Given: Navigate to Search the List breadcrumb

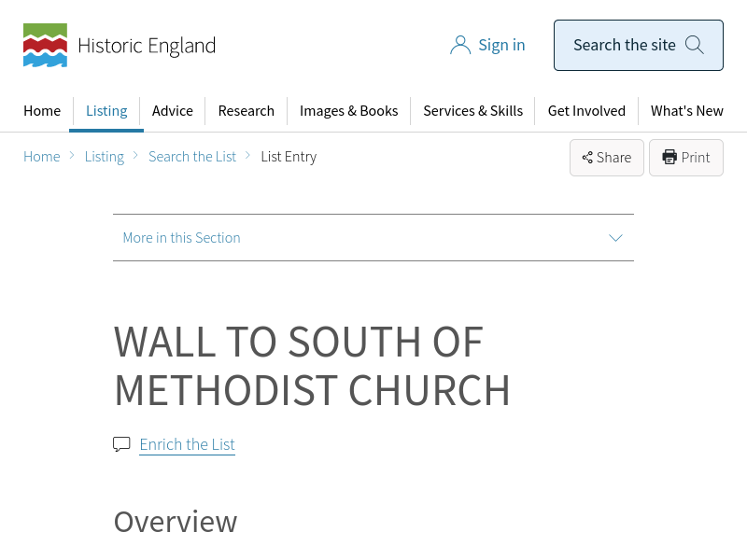Looking at the screenshot, I should (192, 157).
